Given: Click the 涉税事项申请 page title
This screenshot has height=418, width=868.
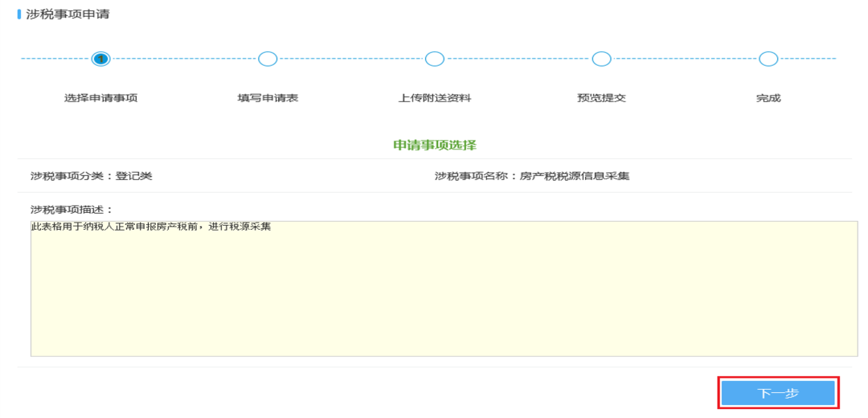Looking at the screenshot, I should [x=68, y=14].
